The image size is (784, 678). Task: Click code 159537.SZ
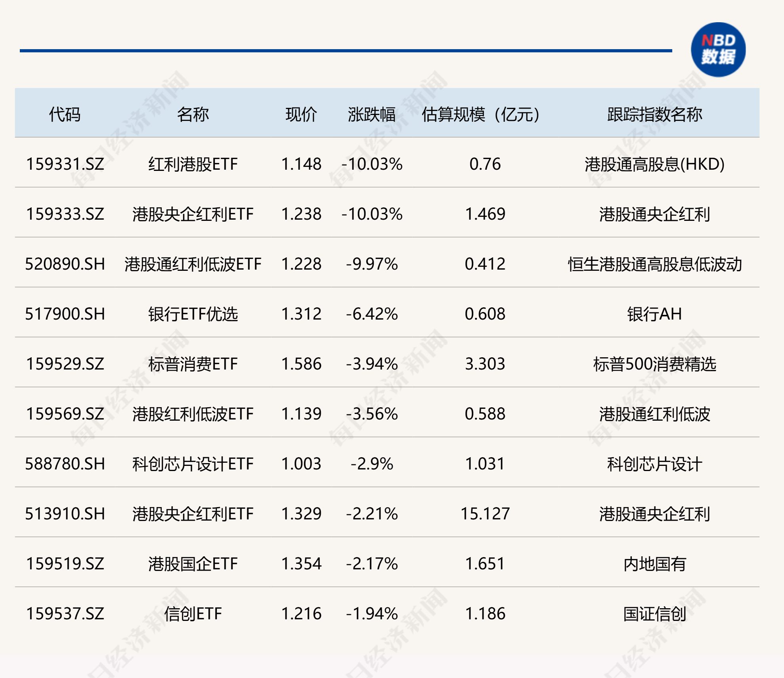pos(65,614)
